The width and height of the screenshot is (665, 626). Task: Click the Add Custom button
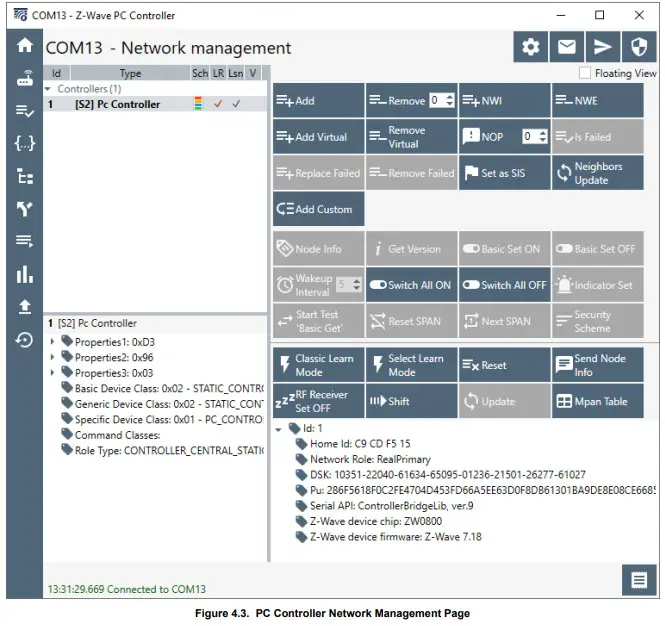tap(319, 209)
